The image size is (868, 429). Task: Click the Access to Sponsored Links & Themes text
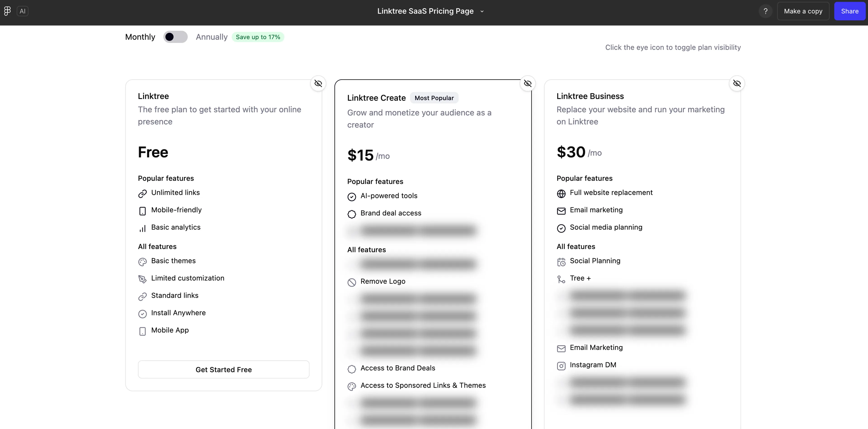click(423, 385)
